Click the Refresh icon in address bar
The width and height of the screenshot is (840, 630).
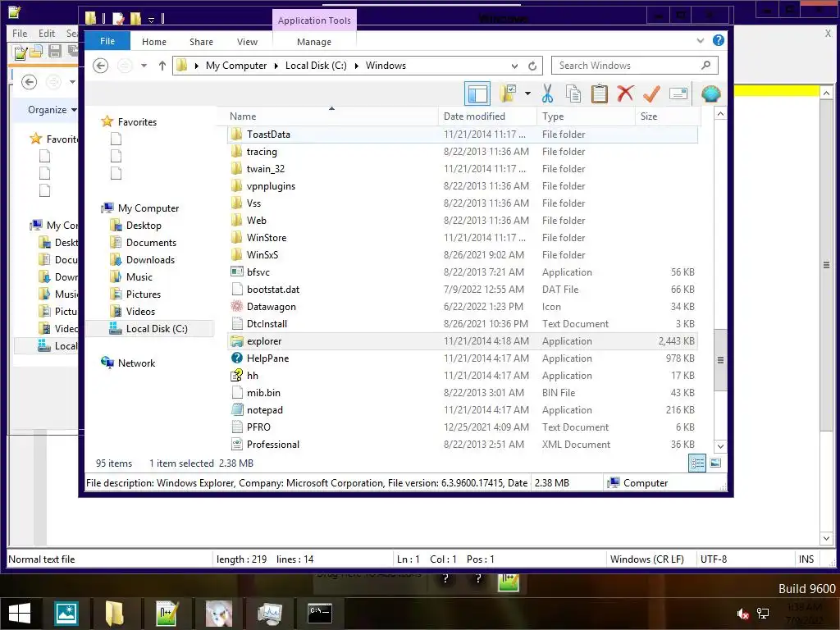[x=532, y=66]
